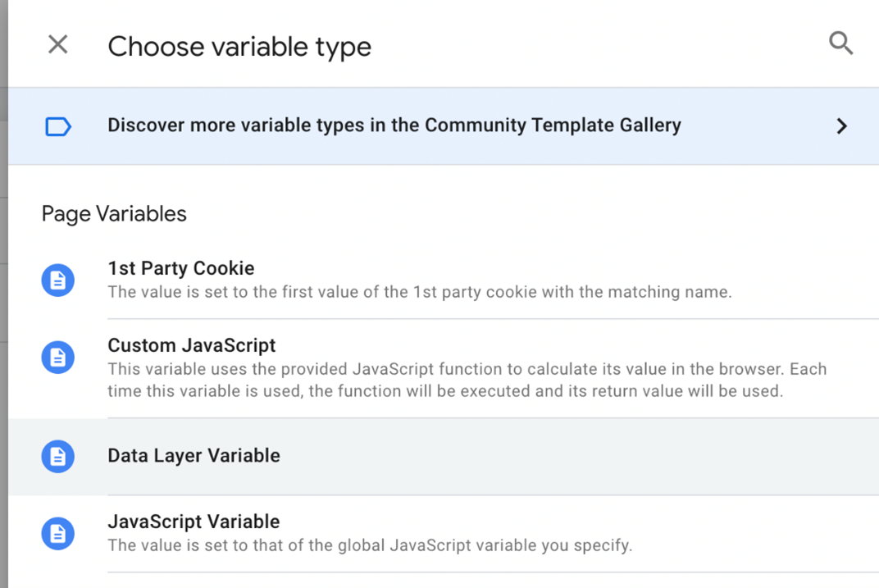The height and width of the screenshot is (588, 879).
Task: Click the JavaScript Variable document icon
Action: coord(58,534)
